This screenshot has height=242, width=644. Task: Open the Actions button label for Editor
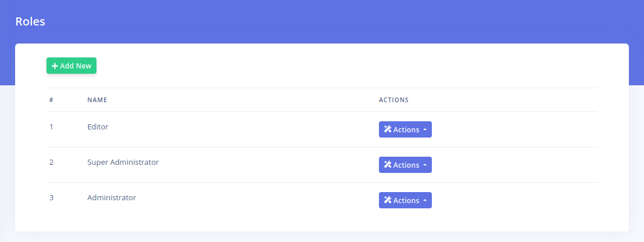406,130
